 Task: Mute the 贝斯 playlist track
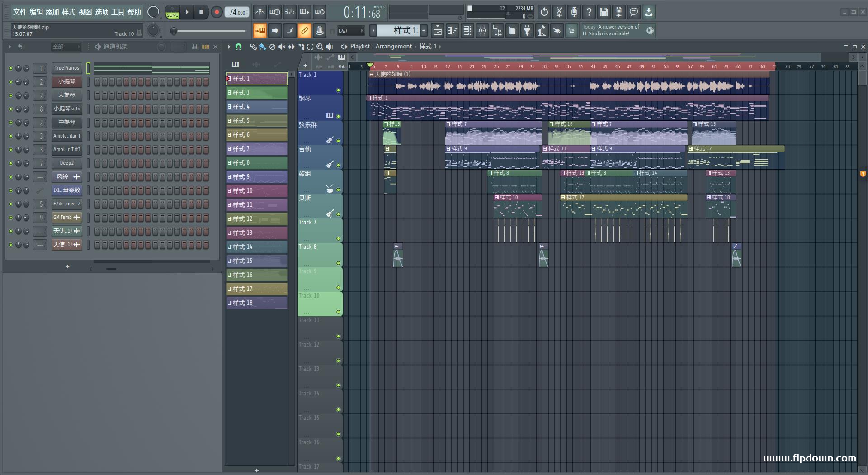click(338, 214)
